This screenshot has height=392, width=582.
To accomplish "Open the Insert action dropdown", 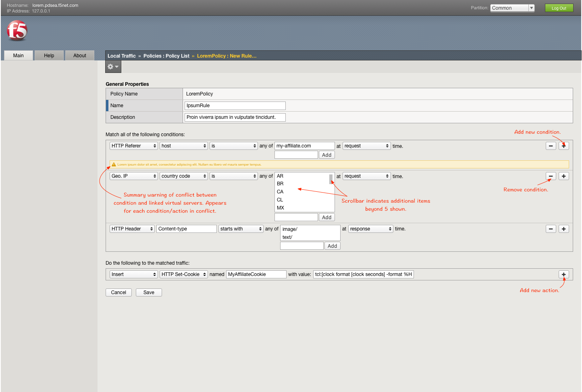I will click(x=134, y=274).
